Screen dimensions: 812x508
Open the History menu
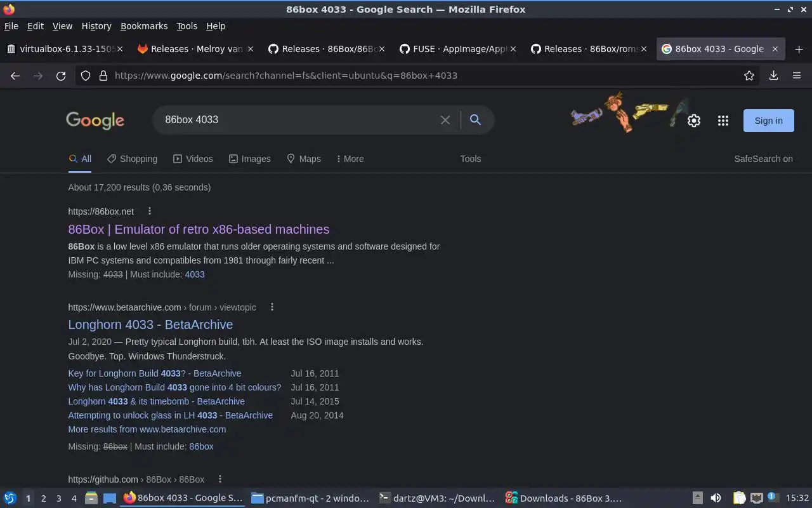(x=96, y=26)
